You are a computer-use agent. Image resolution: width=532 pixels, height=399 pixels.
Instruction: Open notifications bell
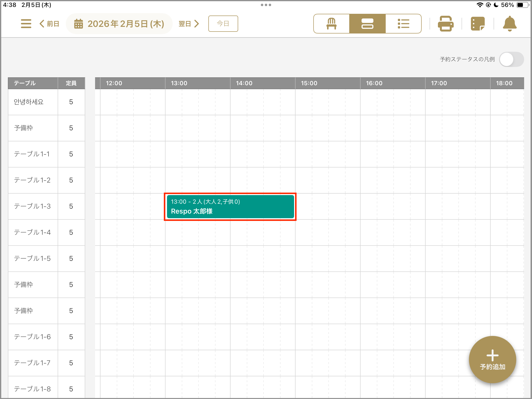click(x=510, y=24)
